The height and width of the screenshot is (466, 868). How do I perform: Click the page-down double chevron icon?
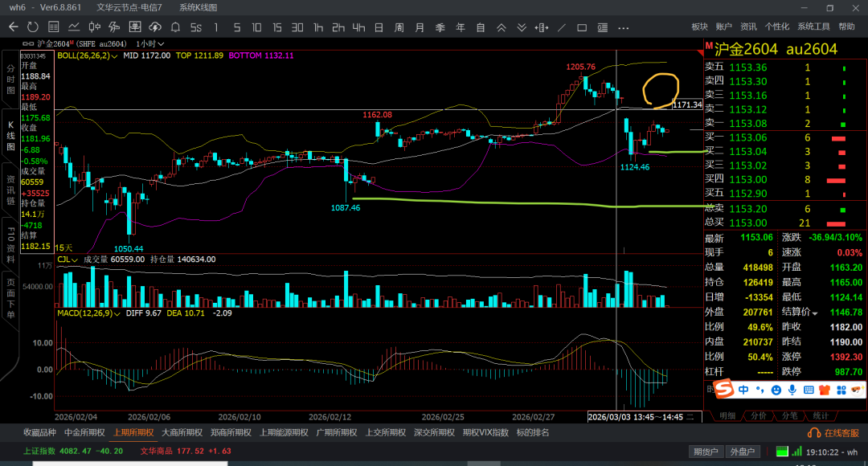[x=522, y=27]
